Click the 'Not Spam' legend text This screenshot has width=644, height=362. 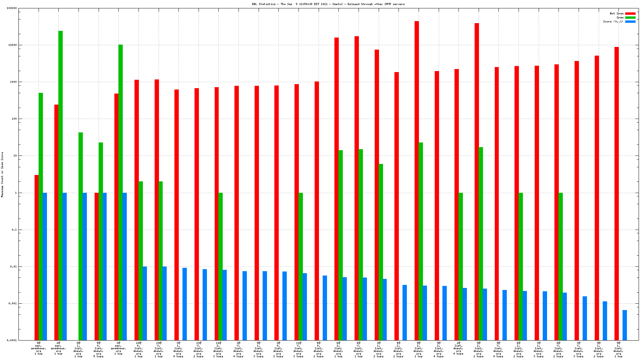click(616, 14)
